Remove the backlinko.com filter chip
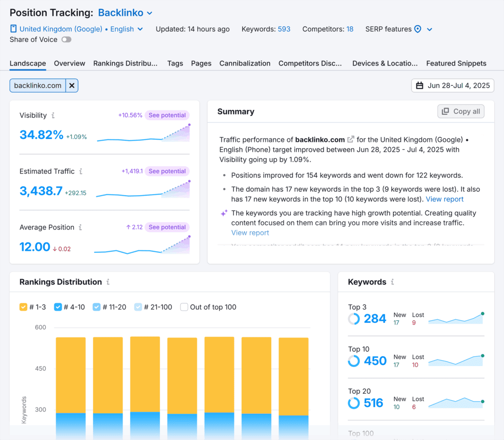Image resolution: width=504 pixels, height=440 pixels. pos(71,85)
